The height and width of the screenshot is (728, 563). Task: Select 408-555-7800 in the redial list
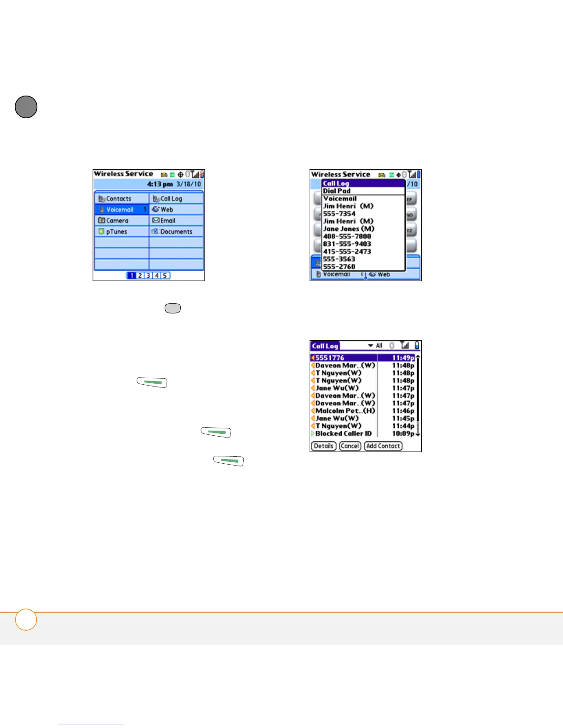tap(363, 236)
